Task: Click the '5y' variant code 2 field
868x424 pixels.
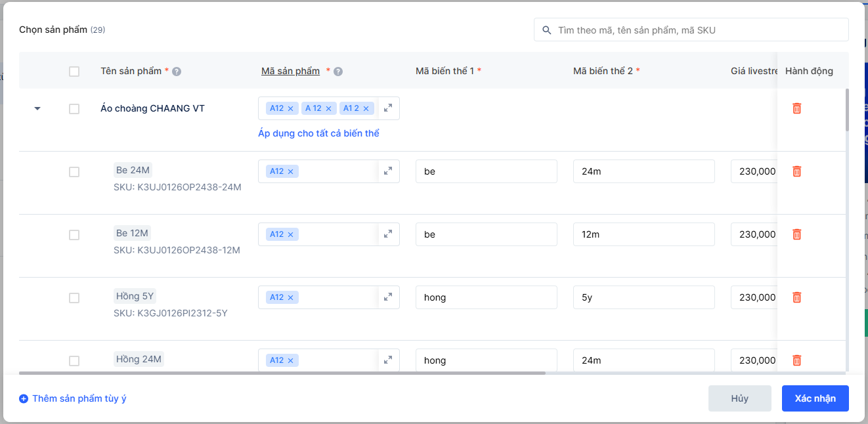Action: click(x=644, y=297)
